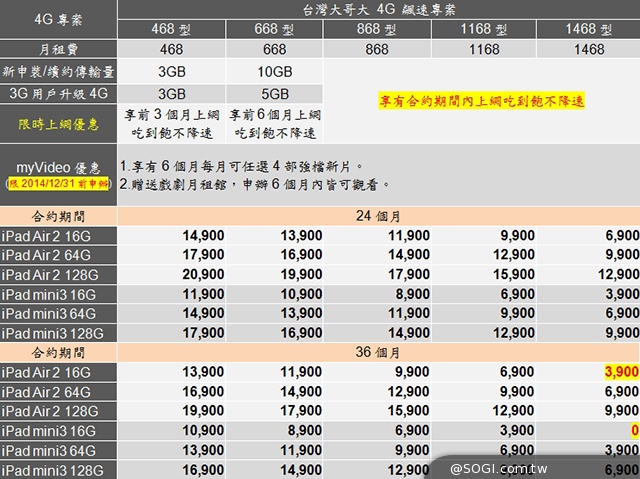Click the "4G 專案" header cell
This screenshot has height=479, width=640.
point(58,19)
